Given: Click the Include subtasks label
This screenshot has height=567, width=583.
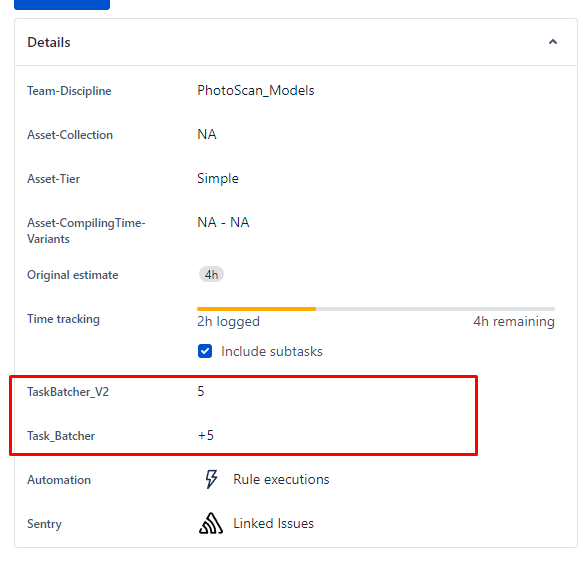Looking at the screenshot, I should (x=272, y=351).
